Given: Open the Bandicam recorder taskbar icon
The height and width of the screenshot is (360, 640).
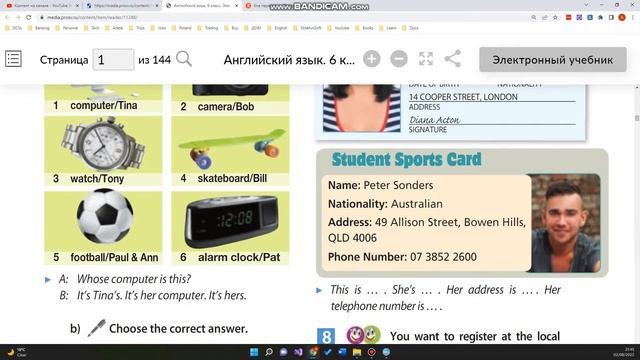Looking at the screenshot, I should [371, 352].
